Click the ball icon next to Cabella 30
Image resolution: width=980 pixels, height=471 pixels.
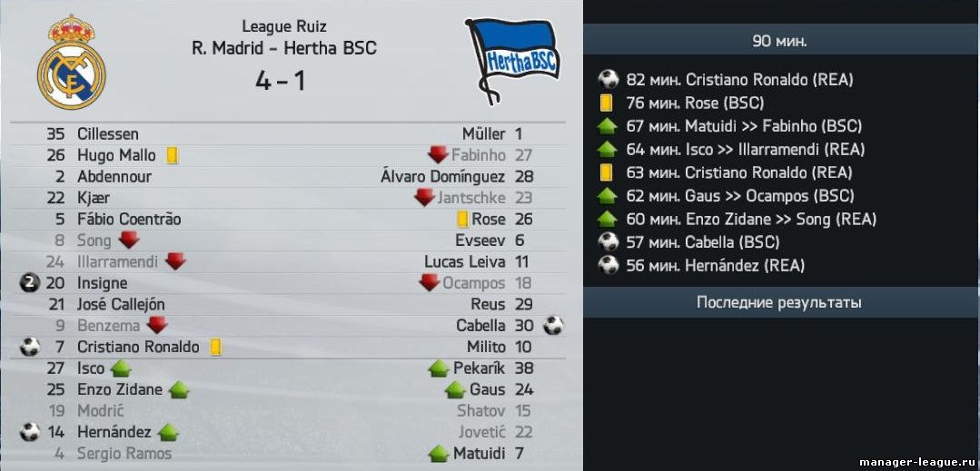553,326
